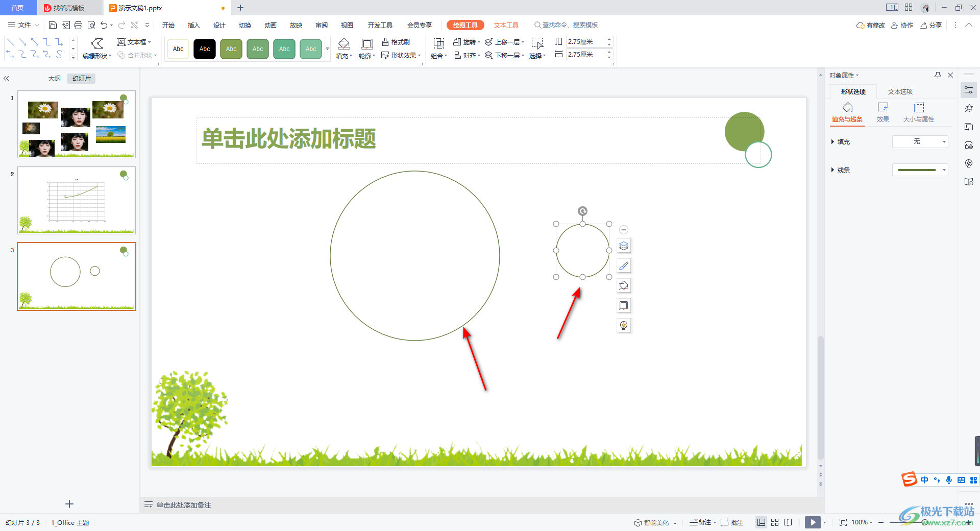The image size is (980, 531).
Task: Open the File menu
Action: pos(23,25)
